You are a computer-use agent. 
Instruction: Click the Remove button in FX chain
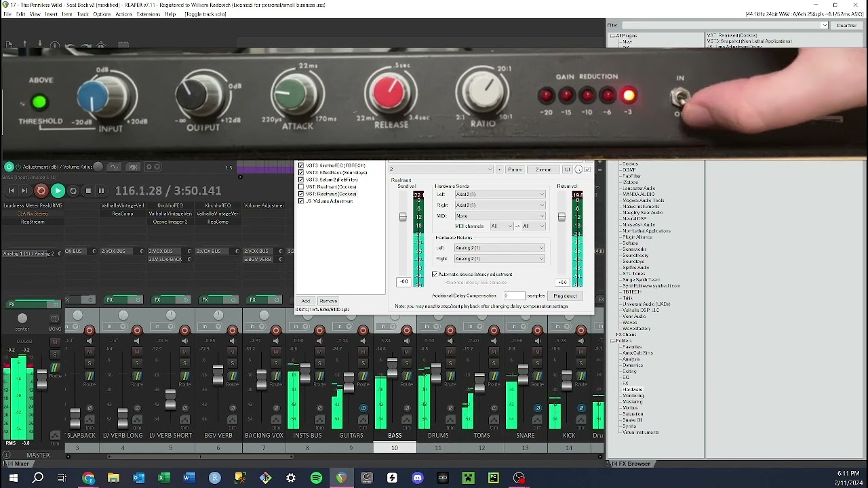point(328,301)
